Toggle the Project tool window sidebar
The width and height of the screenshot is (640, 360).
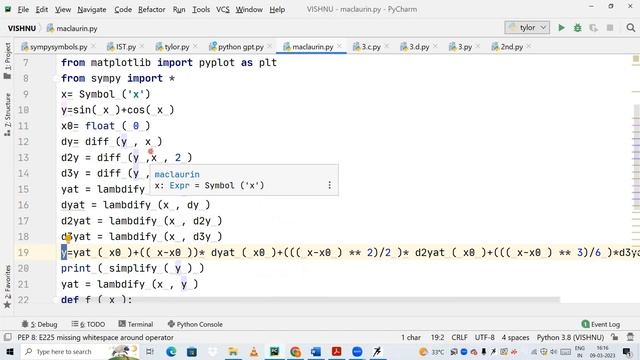(x=7, y=61)
